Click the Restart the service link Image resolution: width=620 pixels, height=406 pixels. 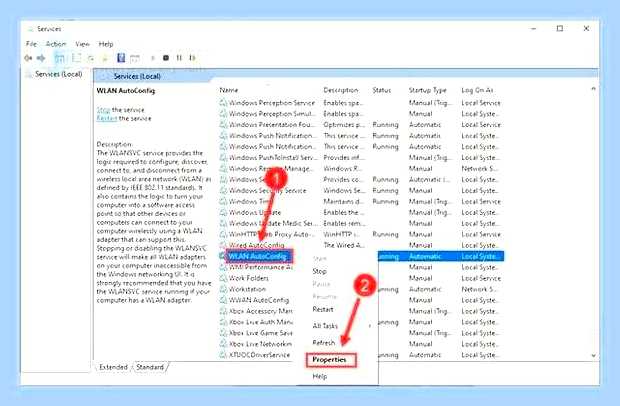[x=107, y=118]
